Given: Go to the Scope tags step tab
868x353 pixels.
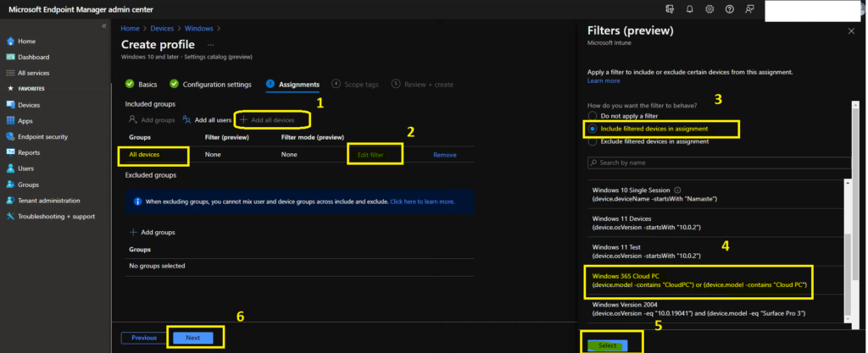Looking at the screenshot, I should 355,85.
